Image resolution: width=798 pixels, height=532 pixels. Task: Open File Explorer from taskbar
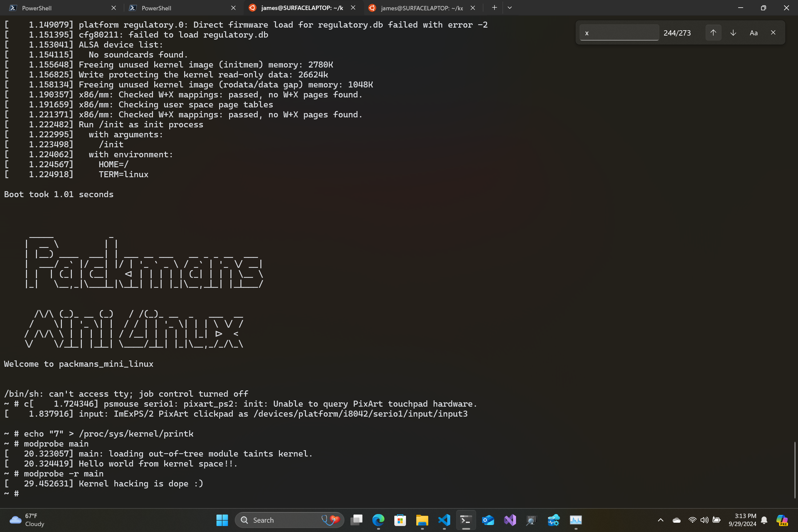tap(422, 520)
